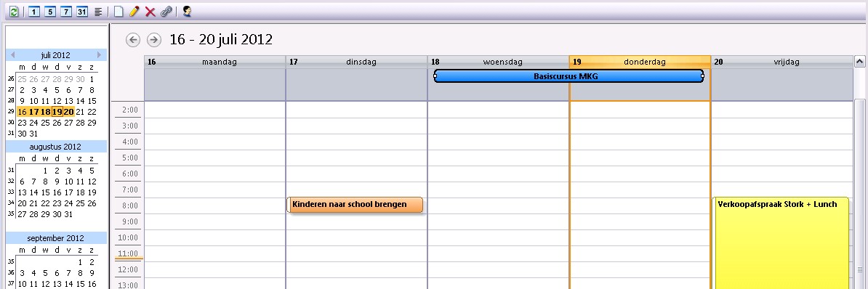
Task: Select Verkoopafspraak Stork + Lunch appointment
Action: coord(781,243)
